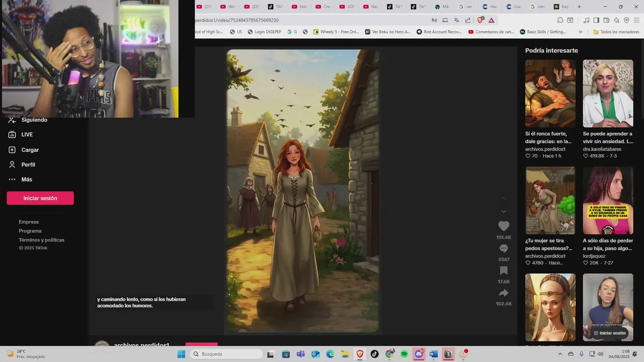Open '¿Tu mujer se tira pedos' thumbnail

(x=550, y=201)
